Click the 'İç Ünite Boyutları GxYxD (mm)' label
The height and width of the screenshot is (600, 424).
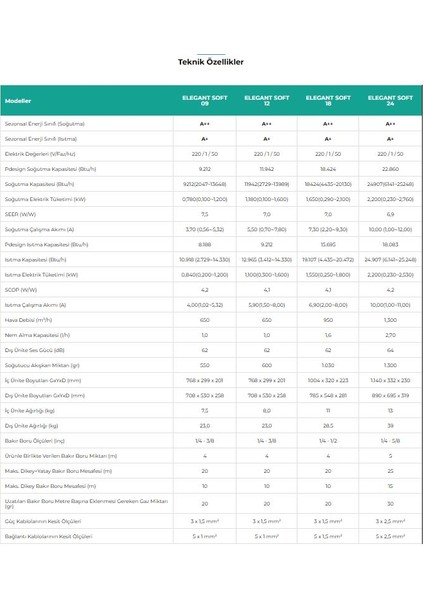pos(42,381)
